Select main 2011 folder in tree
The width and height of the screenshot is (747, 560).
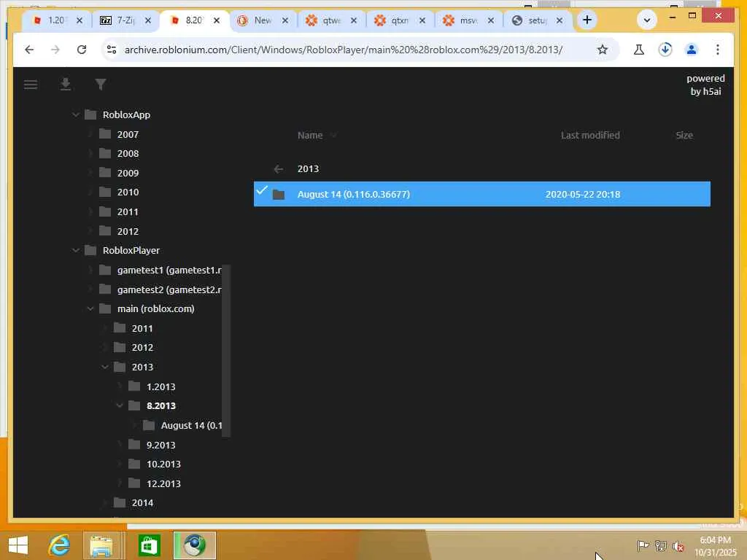tap(142, 329)
